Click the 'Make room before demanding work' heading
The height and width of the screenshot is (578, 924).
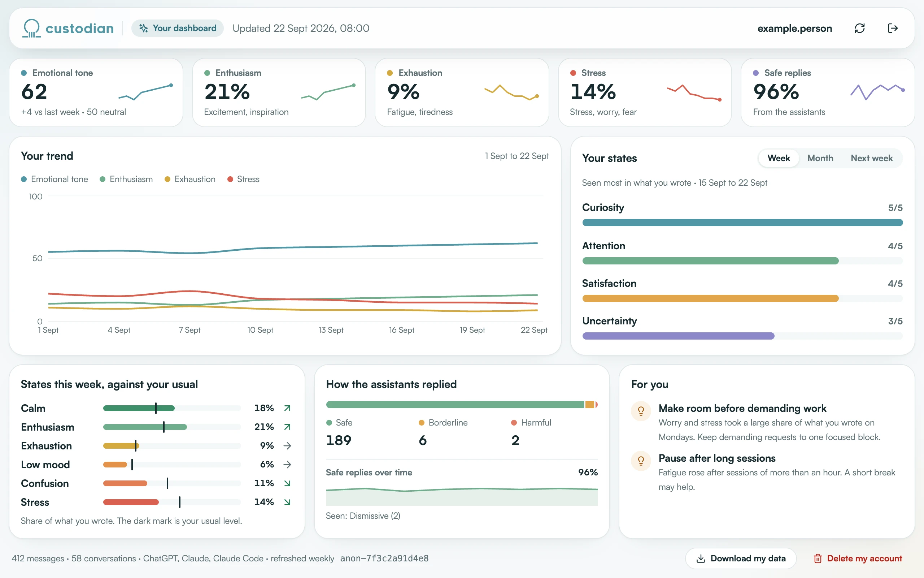[x=742, y=408]
